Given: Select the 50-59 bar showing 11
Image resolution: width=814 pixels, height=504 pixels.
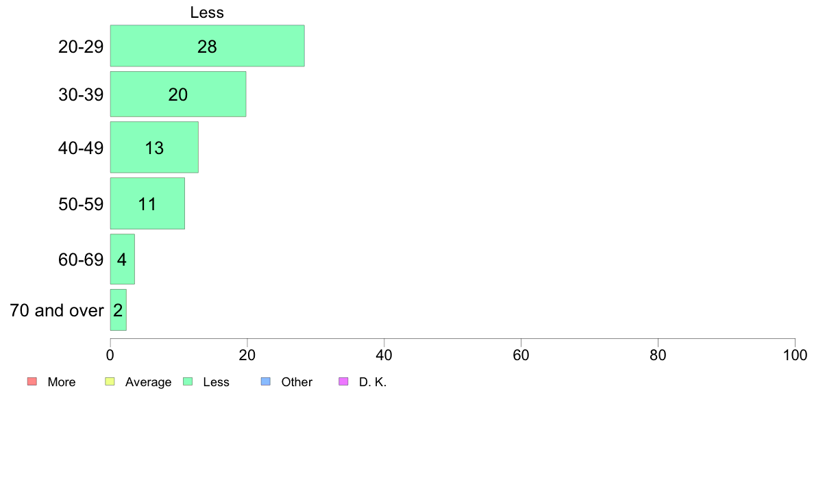Looking at the screenshot, I should [x=147, y=203].
